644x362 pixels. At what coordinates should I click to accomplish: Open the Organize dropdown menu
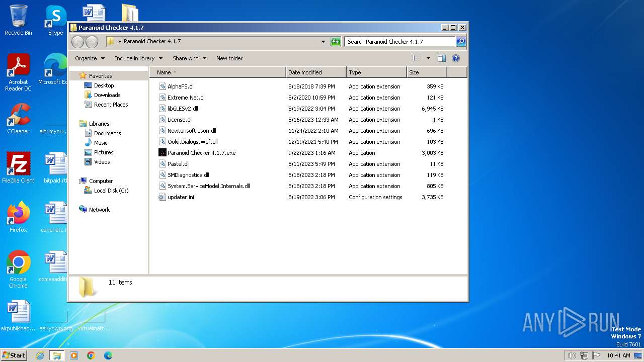(x=90, y=58)
